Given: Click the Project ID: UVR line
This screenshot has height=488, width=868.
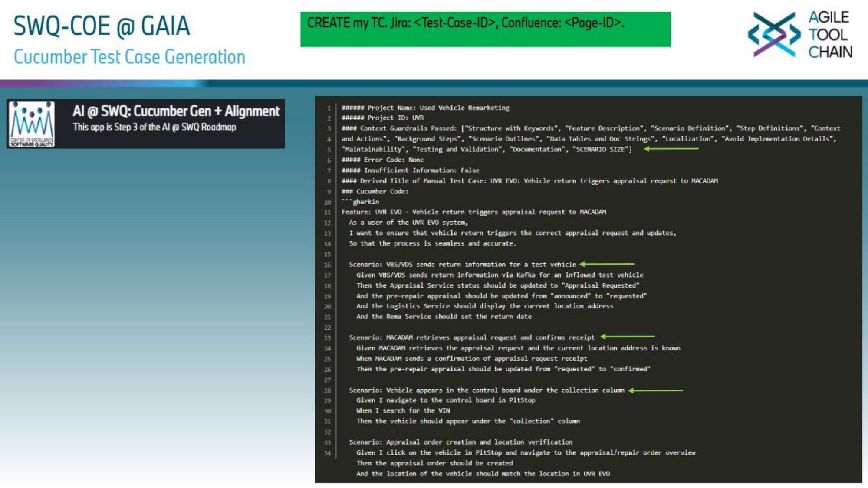Looking at the screenshot, I should coord(382,118).
